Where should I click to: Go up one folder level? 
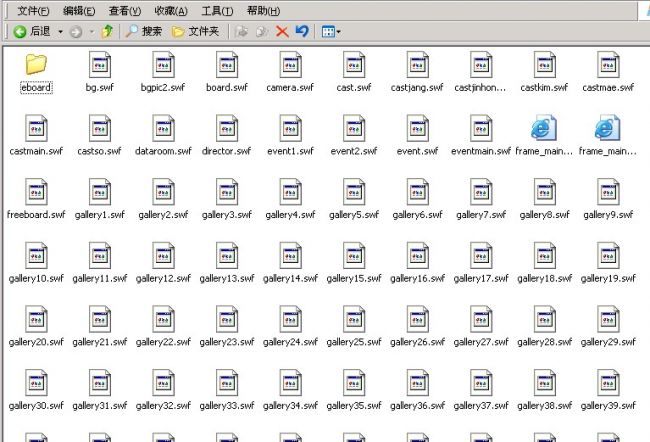point(107,31)
